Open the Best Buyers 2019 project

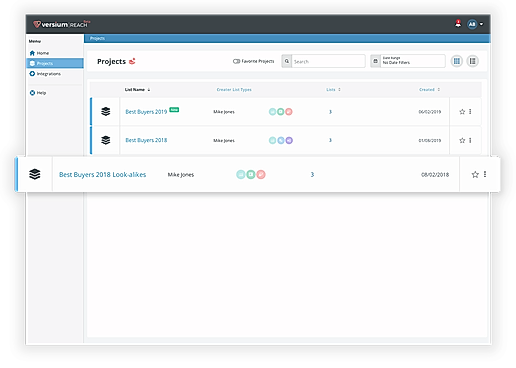click(146, 112)
